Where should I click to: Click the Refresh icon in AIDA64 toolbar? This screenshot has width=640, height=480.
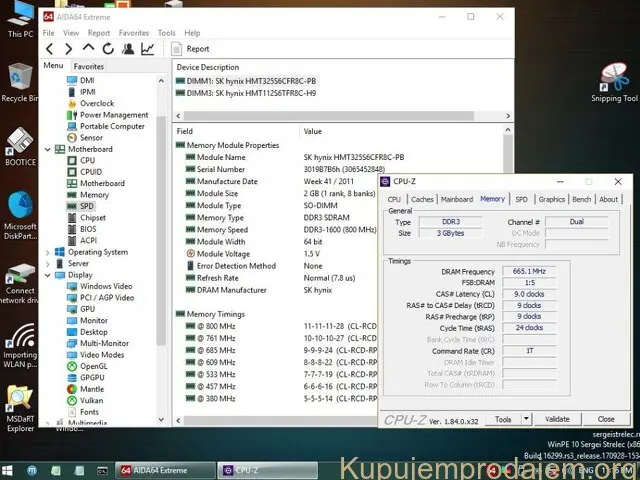(108, 48)
